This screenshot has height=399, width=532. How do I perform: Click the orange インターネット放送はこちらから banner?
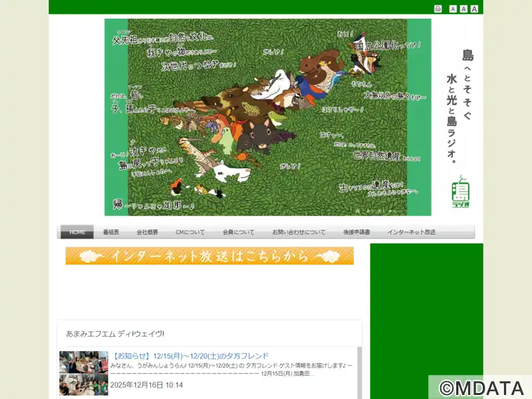click(209, 256)
